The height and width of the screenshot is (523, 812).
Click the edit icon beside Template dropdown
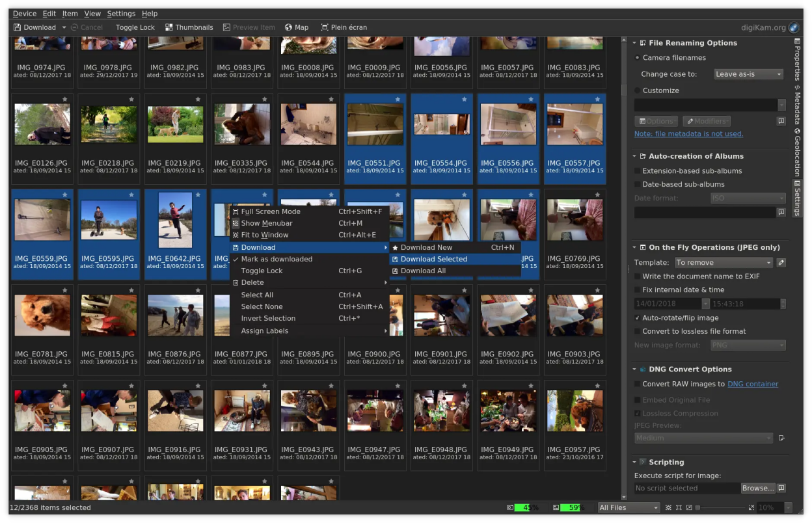pyautogui.click(x=781, y=263)
